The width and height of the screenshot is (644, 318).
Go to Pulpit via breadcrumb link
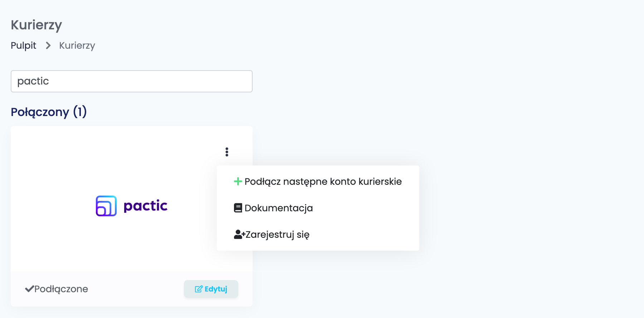point(24,45)
